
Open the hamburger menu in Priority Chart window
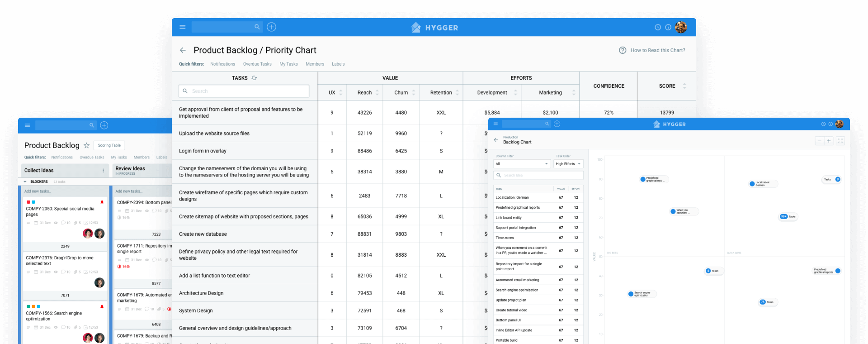[183, 27]
